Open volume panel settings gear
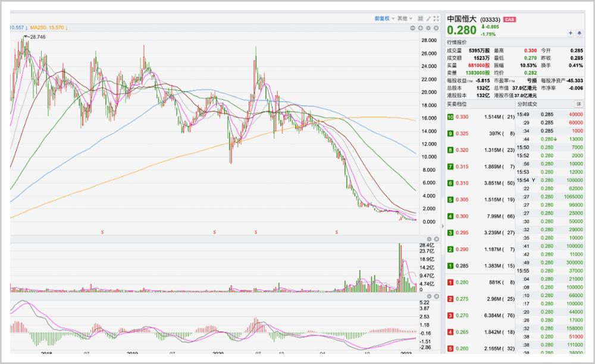This screenshot has width=595, height=364. pyautogui.click(x=429, y=239)
